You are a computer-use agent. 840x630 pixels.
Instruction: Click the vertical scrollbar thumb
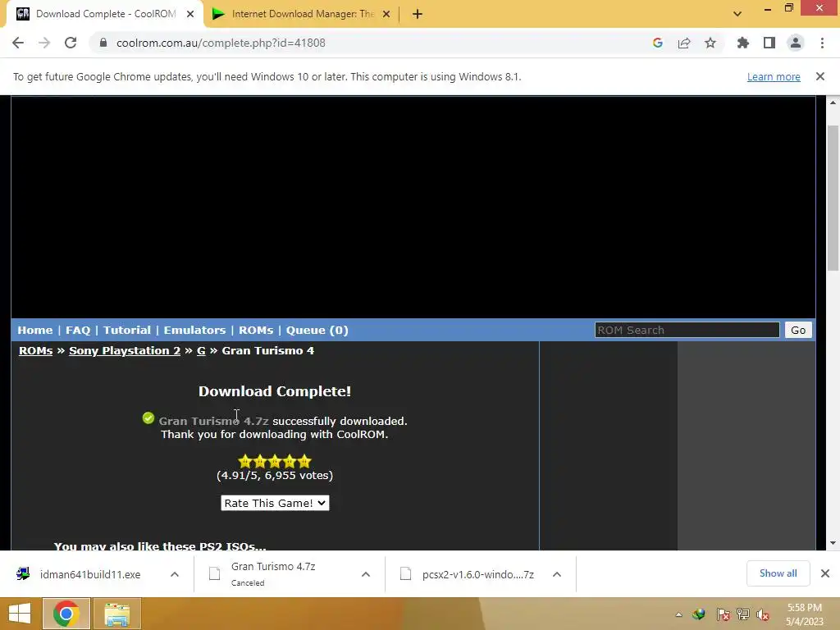833,197
